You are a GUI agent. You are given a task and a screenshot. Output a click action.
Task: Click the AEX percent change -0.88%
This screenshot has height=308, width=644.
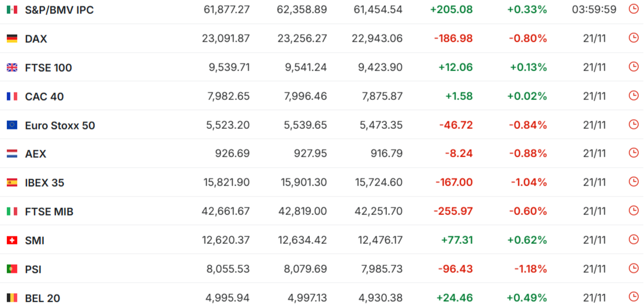point(528,154)
